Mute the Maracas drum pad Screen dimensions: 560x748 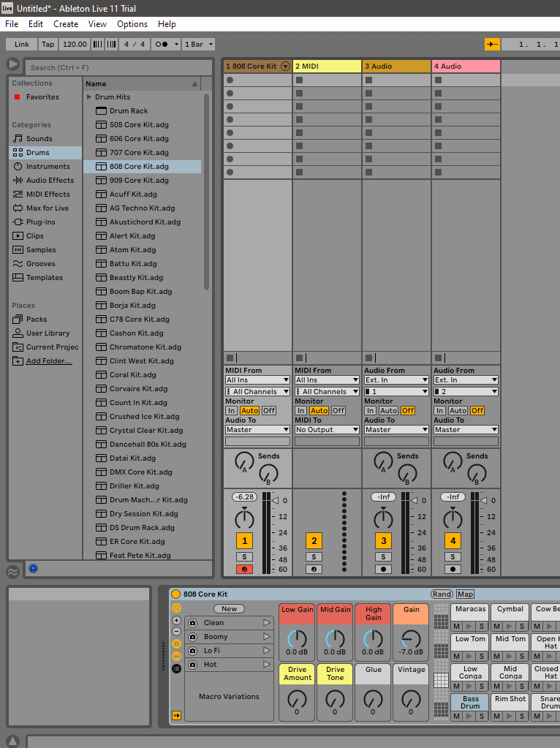[x=456, y=627]
